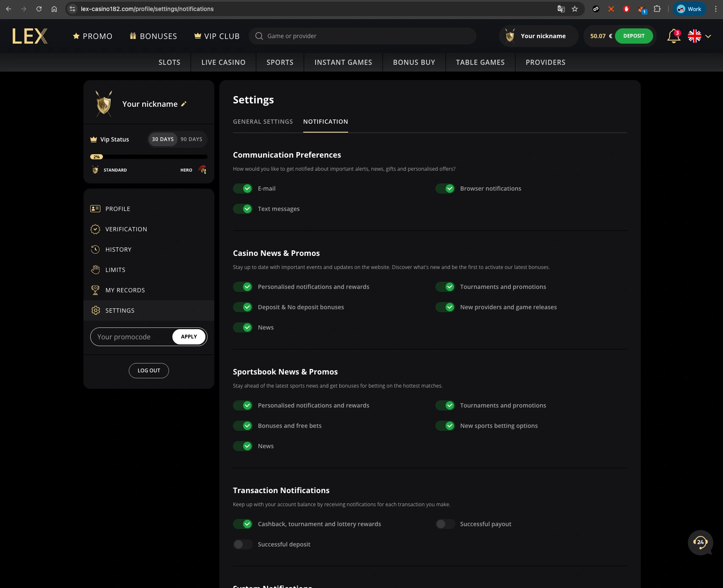Viewport: 723px width, 588px height.
Task: Select 30 Days VIP period
Action: pos(163,139)
